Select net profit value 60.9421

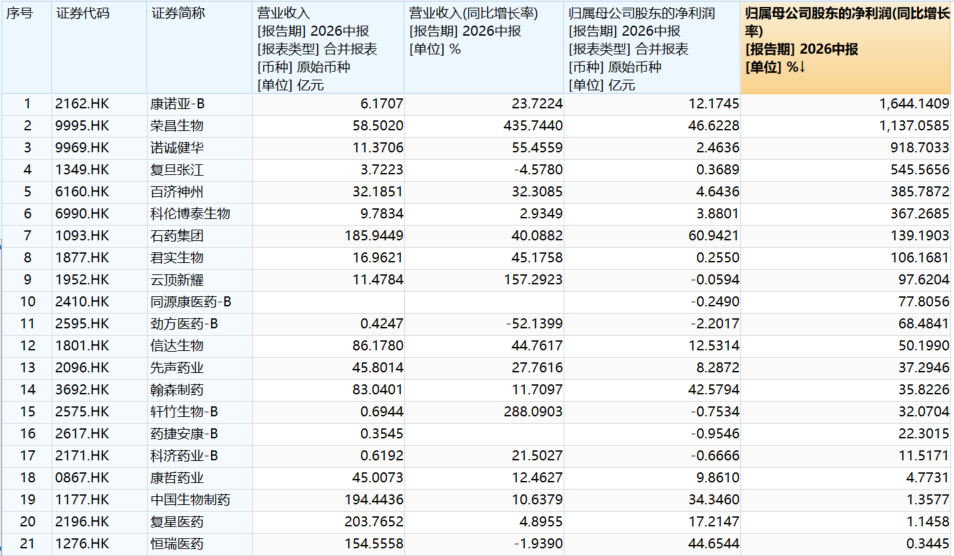pos(714,235)
